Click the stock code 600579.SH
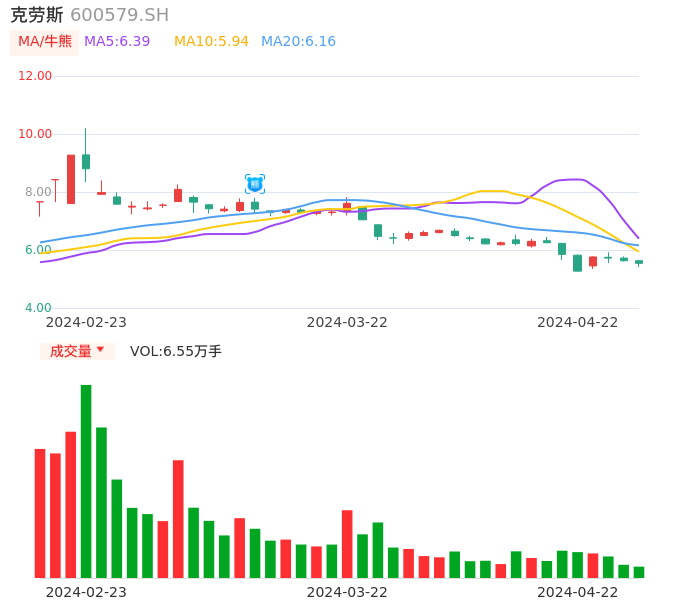 point(119,15)
